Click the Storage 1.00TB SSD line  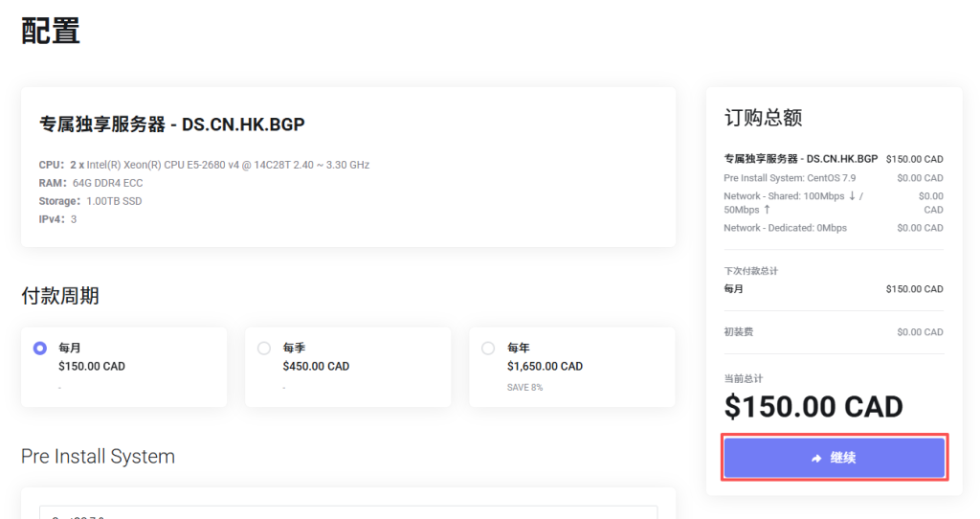(x=90, y=201)
